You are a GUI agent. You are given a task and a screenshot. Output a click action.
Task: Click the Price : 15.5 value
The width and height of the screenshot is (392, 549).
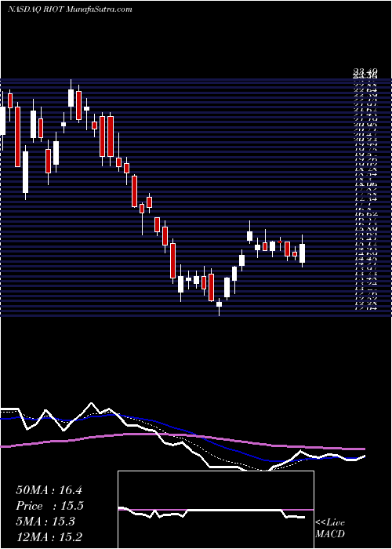[50, 506]
